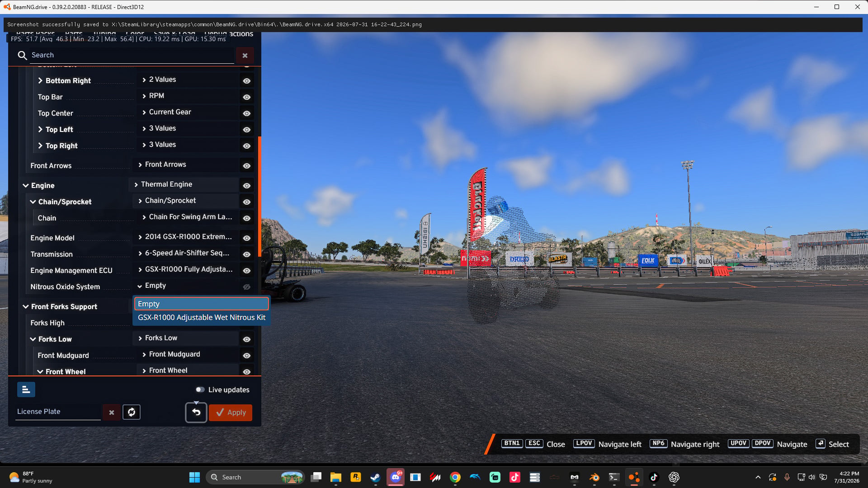Open Discord from the taskbar
Image resolution: width=868 pixels, height=488 pixels.
coord(396,477)
